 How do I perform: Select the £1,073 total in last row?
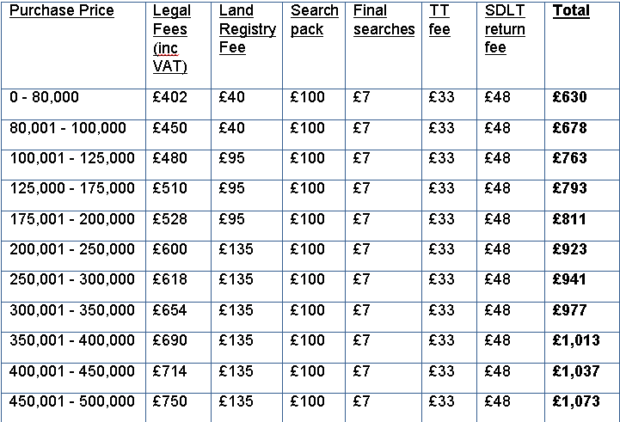click(x=576, y=401)
